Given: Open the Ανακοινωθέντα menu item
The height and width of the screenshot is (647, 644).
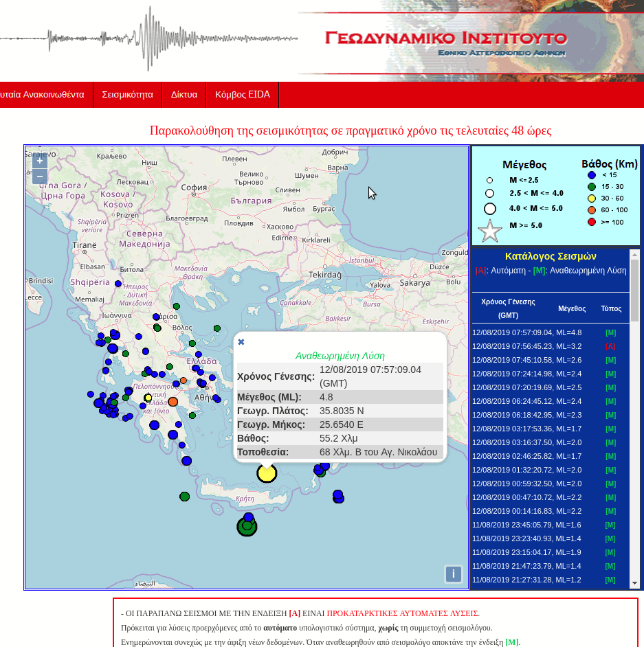Looking at the screenshot, I should [43, 95].
